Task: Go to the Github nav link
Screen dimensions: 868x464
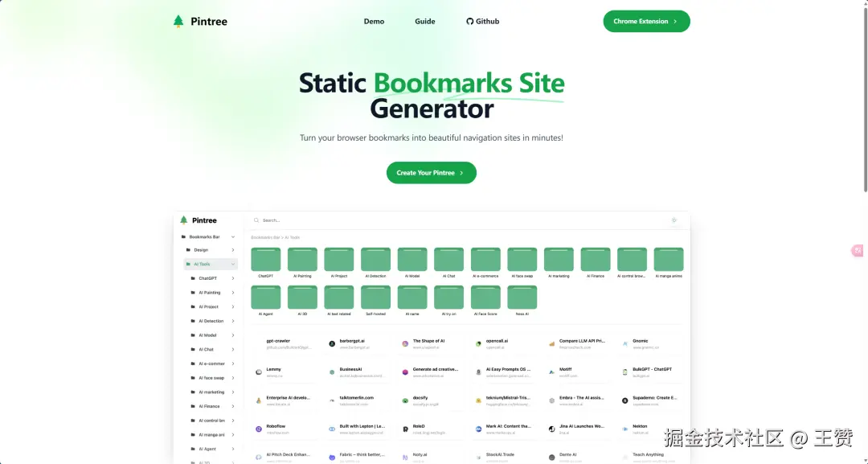Action: 483,22
